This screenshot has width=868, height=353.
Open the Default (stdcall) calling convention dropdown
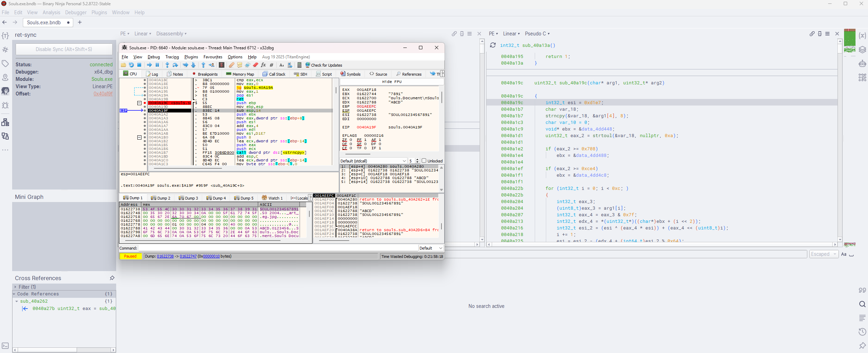[x=373, y=161]
